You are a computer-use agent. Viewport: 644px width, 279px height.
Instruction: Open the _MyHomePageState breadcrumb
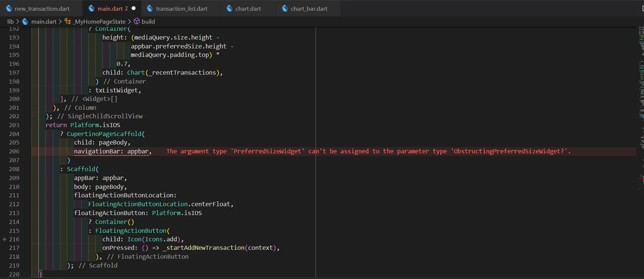tap(99, 21)
